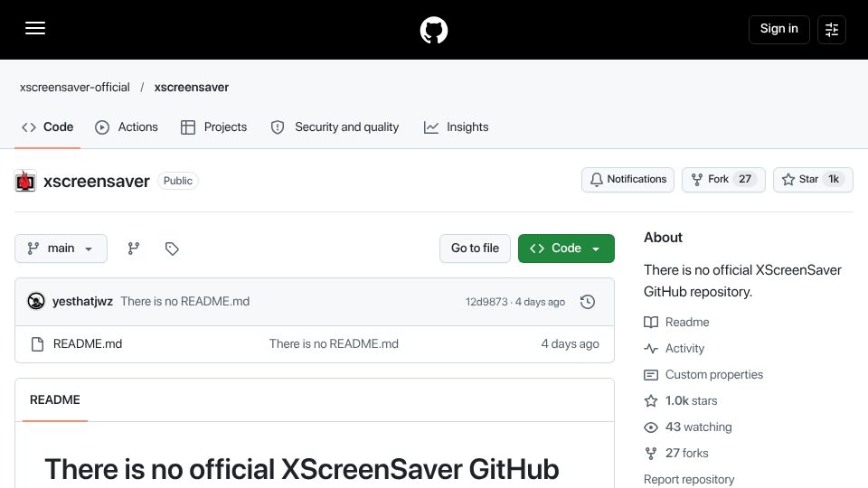Open README.md file
Image resolution: width=868 pixels, height=488 pixels.
point(88,344)
